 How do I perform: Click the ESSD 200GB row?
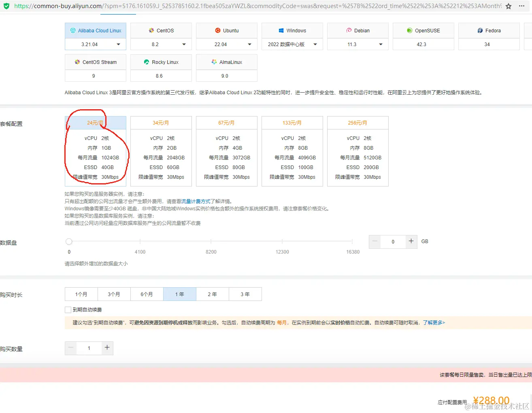click(362, 167)
